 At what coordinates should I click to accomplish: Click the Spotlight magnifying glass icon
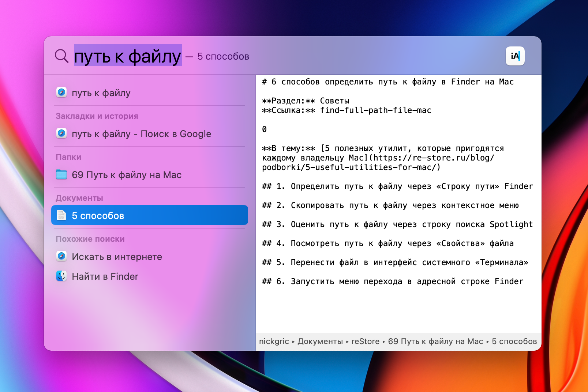click(x=61, y=56)
